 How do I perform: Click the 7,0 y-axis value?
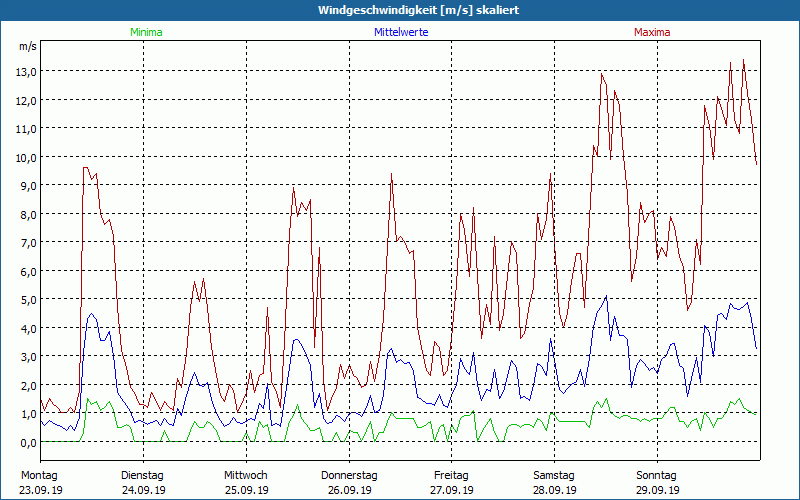point(28,243)
